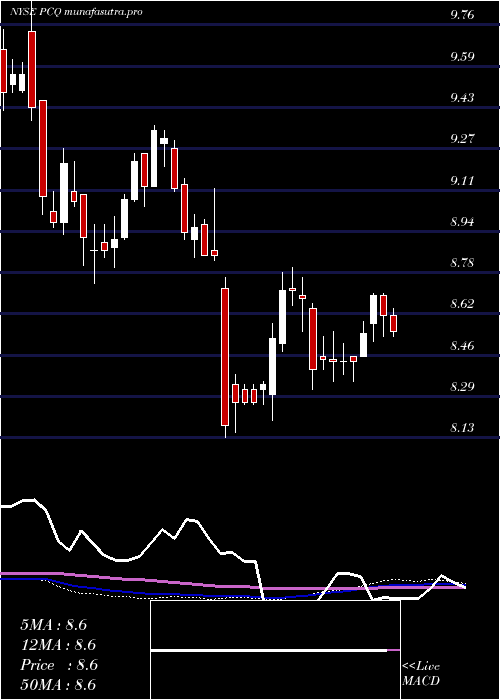Click the 9.11 price axis label

[462, 181]
